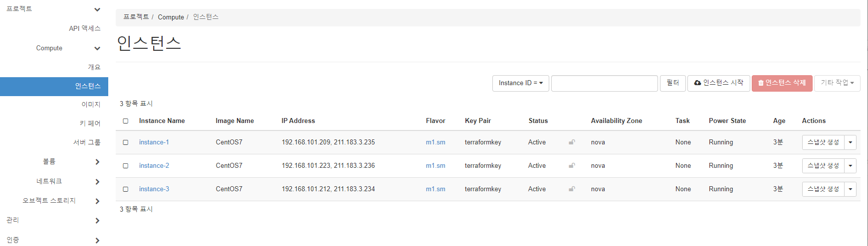This screenshot has width=868, height=246.
Task: Open the instance-1 link
Action: 154,142
